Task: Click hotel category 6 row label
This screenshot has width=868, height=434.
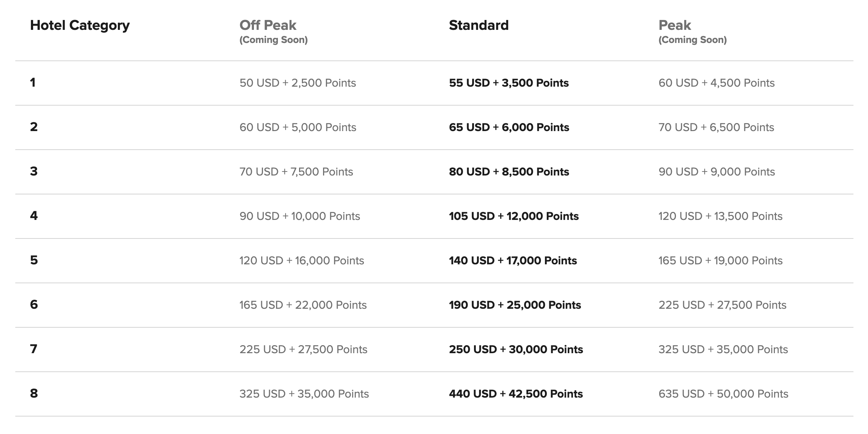Action: coord(34,305)
